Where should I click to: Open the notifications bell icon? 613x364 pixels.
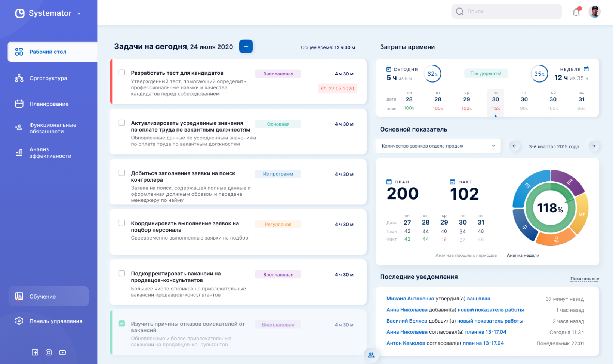576,12
